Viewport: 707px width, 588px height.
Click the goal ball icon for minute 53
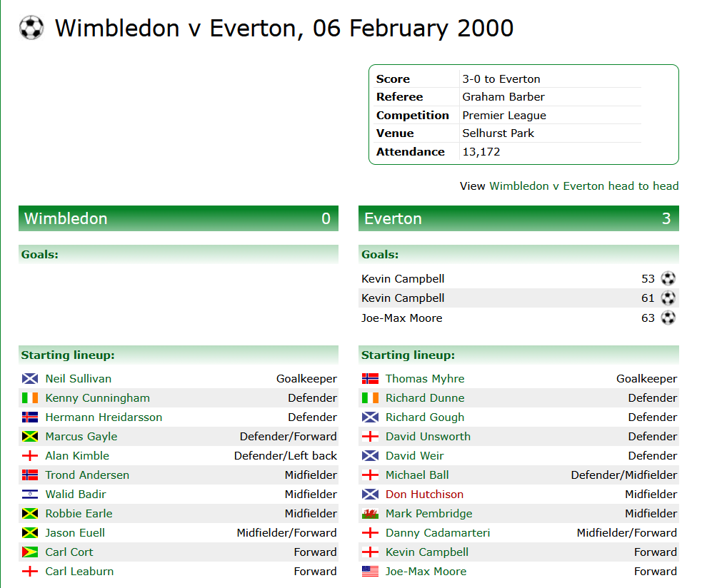(668, 278)
